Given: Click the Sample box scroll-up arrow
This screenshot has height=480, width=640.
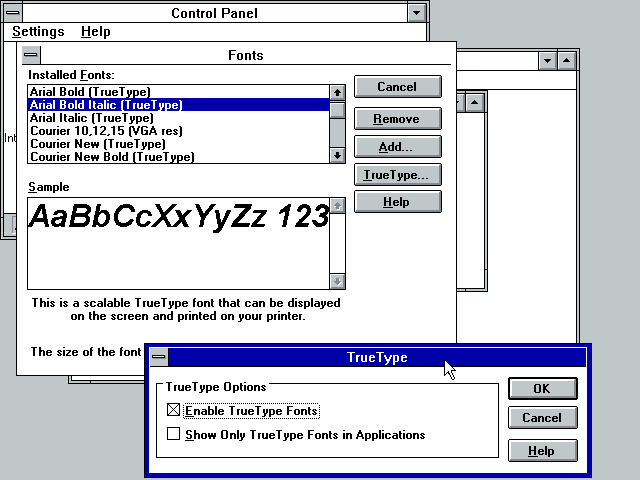Looking at the screenshot, I should coord(337,206).
